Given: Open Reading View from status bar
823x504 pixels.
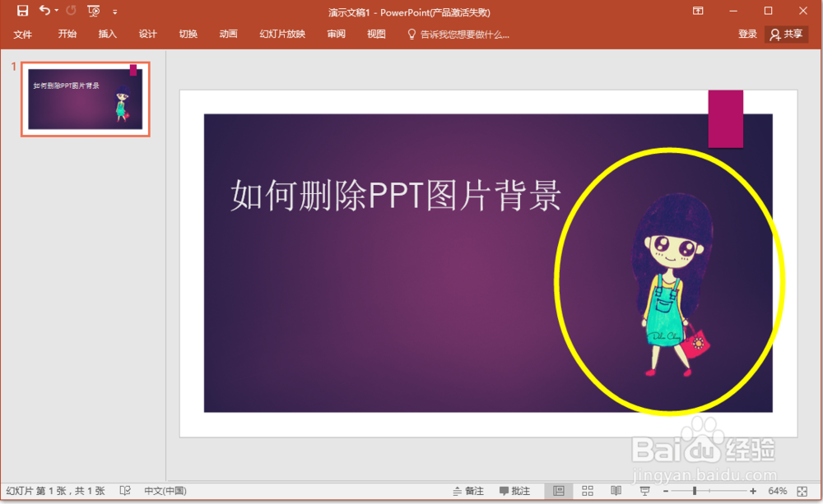Looking at the screenshot, I should point(616,490).
